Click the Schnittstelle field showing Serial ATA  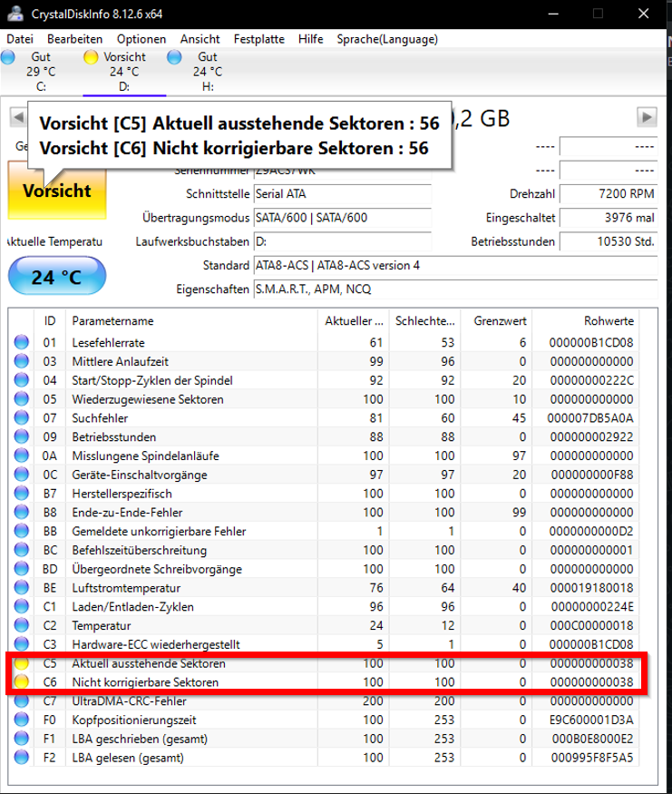pyautogui.click(x=342, y=194)
